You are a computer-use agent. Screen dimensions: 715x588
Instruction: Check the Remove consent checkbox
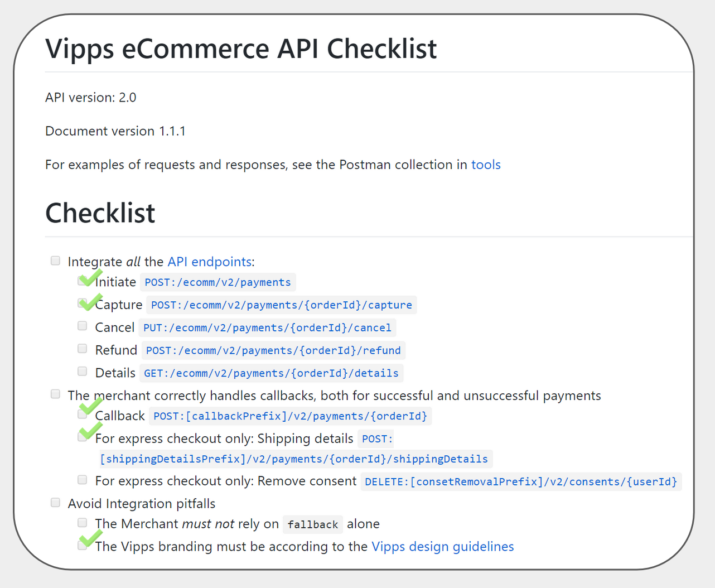pyautogui.click(x=83, y=480)
